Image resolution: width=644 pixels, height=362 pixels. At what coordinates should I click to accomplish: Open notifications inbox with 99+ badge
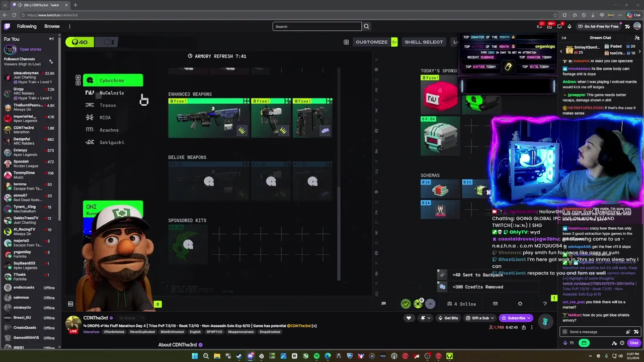(x=550, y=26)
